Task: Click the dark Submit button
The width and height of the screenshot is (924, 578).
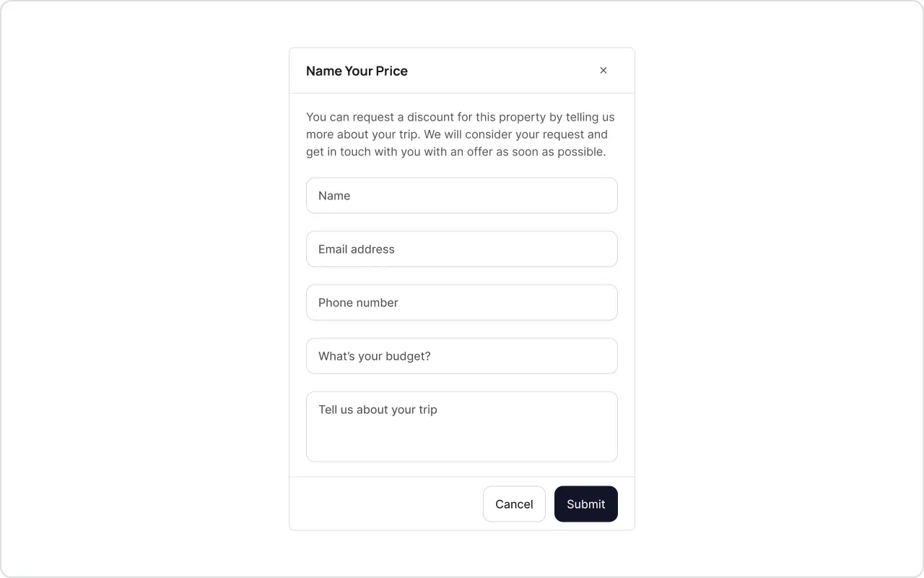Action: click(585, 504)
